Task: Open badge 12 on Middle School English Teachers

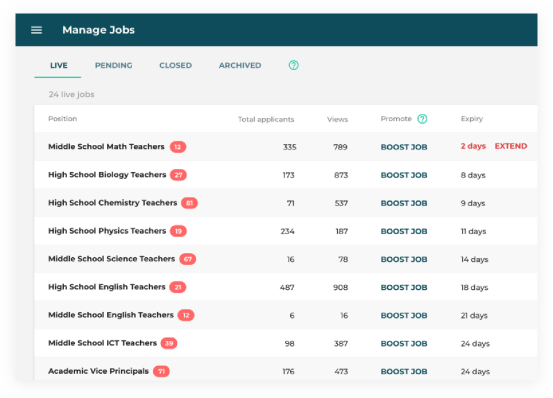Action: click(x=186, y=315)
